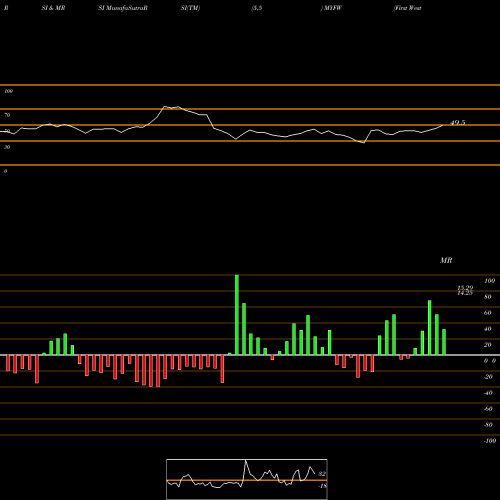Click the 'MR' panel title
Screen dimensions: 500x500
pyautogui.click(x=446, y=260)
